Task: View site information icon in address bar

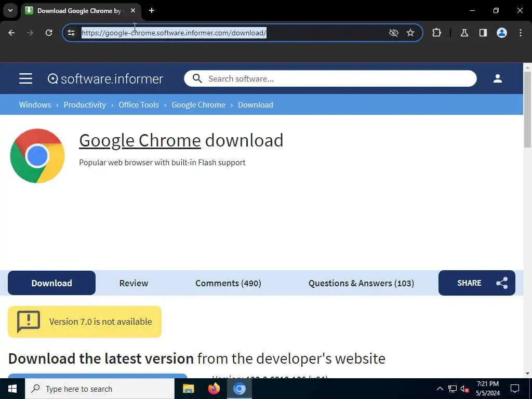Action: 71,33
